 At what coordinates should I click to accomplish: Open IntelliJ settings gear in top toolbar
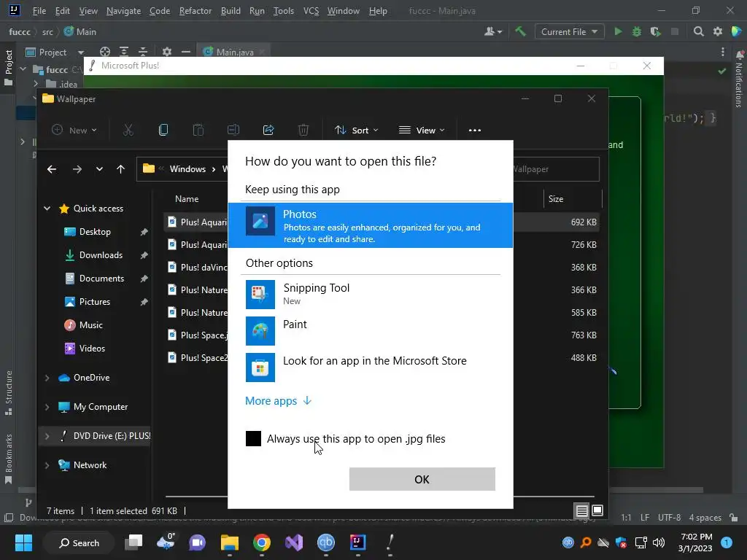718,32
